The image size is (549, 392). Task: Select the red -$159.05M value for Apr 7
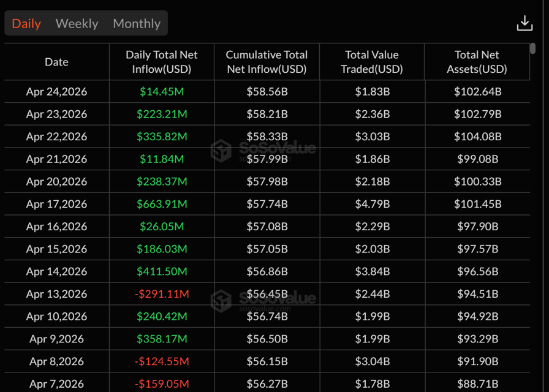(161, 383)
